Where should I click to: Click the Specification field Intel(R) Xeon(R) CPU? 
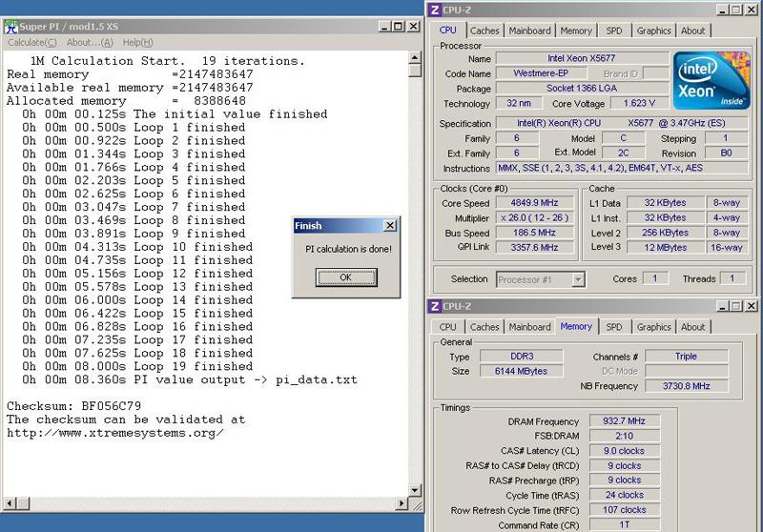pyautogui.click(x=622, y=124)
